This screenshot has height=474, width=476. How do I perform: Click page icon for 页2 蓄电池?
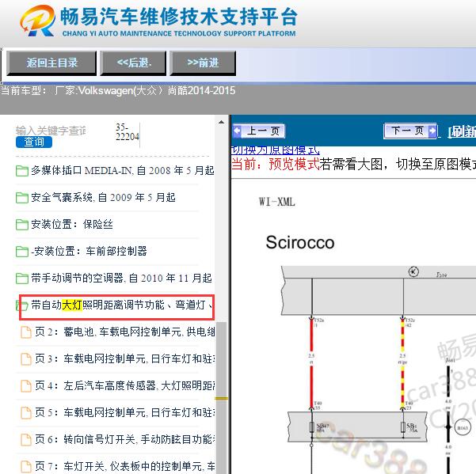pos(26,332)
